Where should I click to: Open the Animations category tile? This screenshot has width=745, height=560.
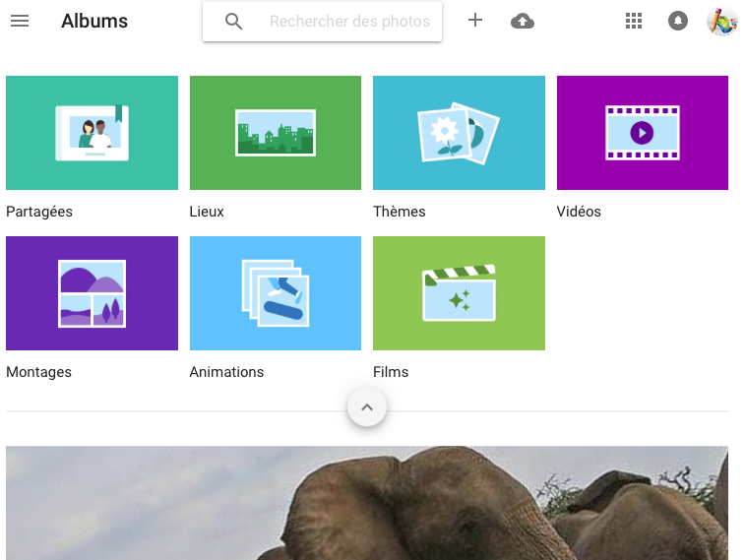point(276,293)
